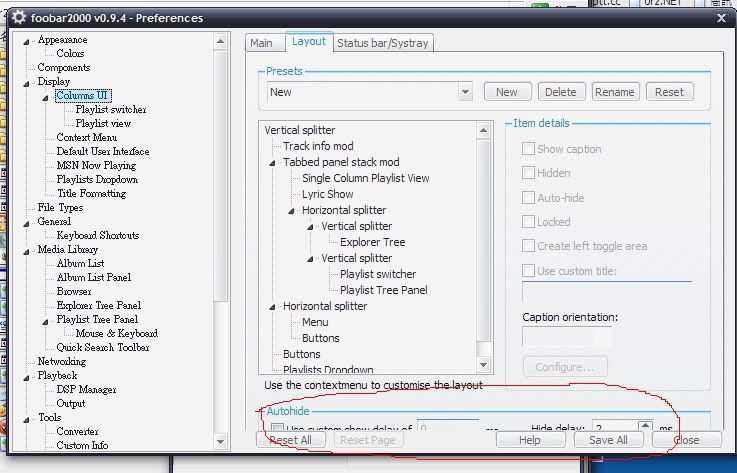Viewport: 737px width, 473px height.
Task: Open Keyboard Shortcuts preferences page
Action: point(98,235)
